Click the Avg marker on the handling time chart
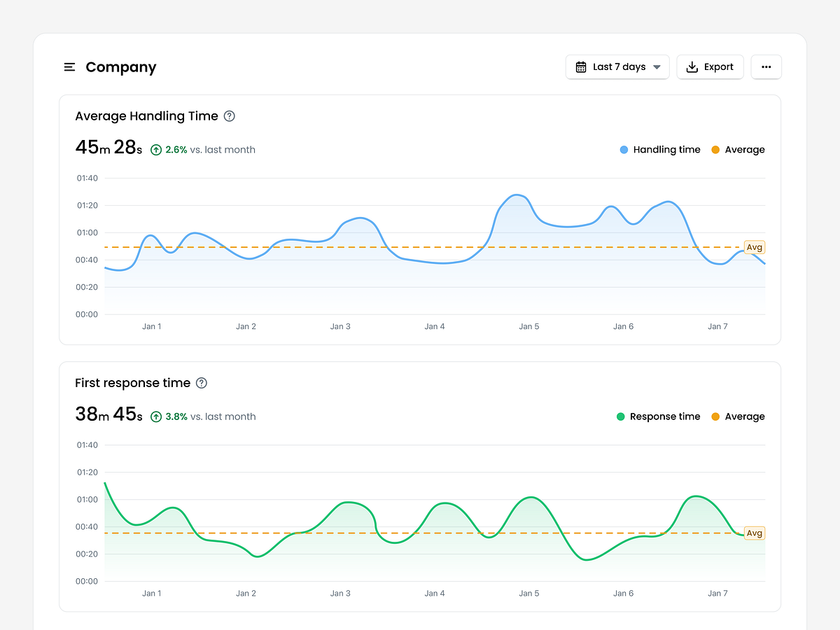 click(x=754, y=247)
